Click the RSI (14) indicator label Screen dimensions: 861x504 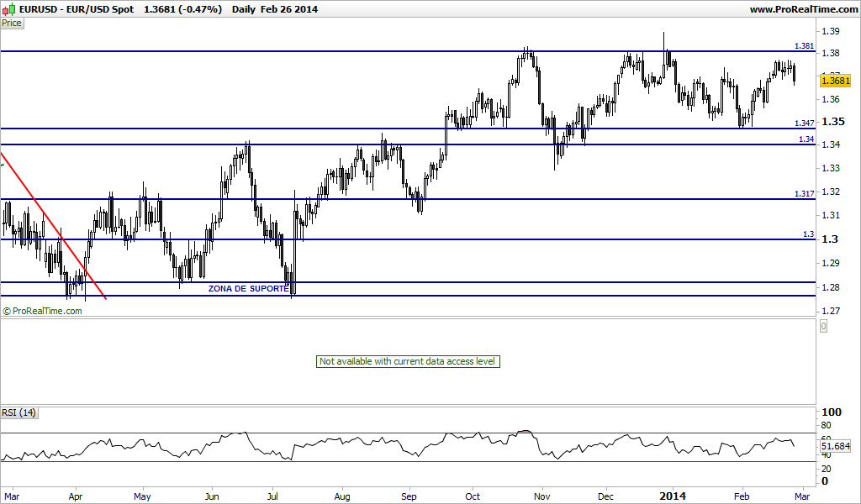(18, 412)
